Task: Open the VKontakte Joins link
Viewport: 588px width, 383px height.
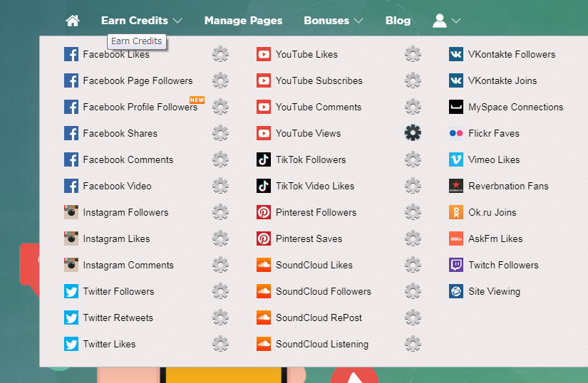Action: 502,80
